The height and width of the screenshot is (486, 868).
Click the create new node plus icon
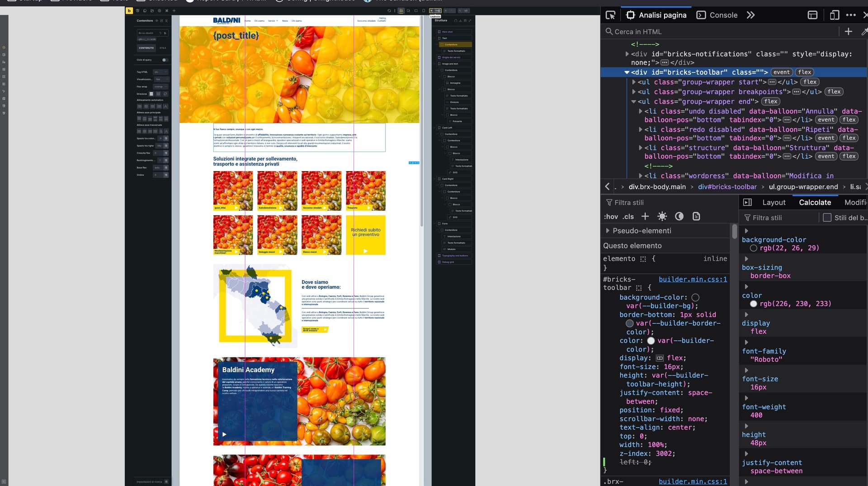[x=848, y=31]
